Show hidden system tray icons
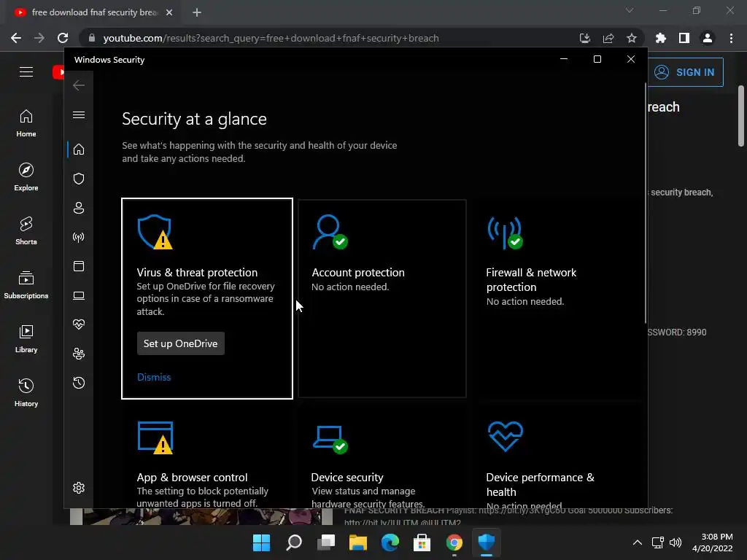The image size is (747, 560). click(638, 542)
